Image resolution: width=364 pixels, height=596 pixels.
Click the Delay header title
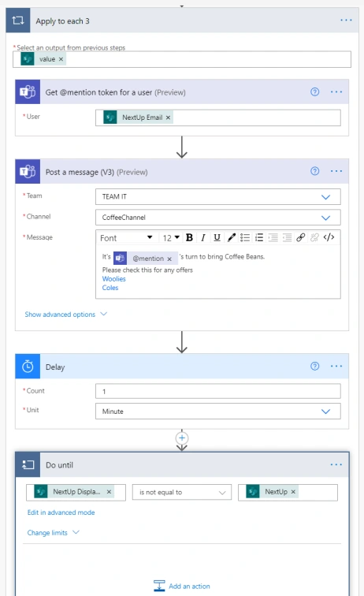55,367
